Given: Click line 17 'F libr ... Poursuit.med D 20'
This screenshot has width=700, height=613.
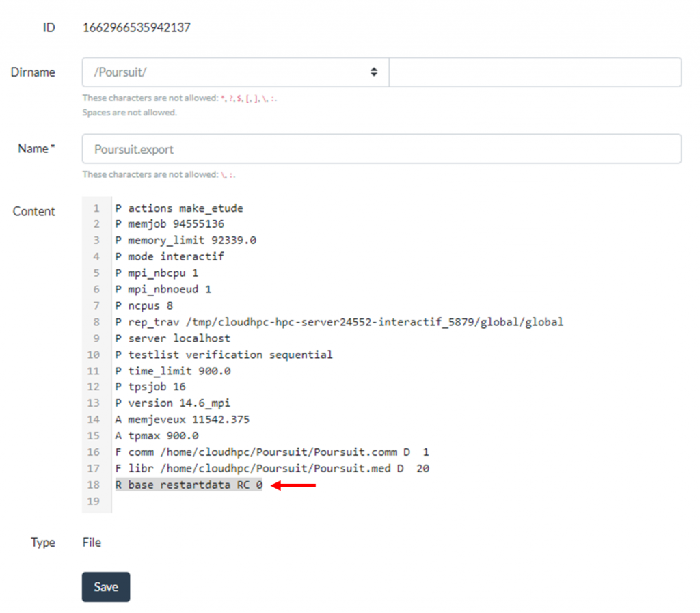Looking at the screenshot, I should click(x=272, y=469).
